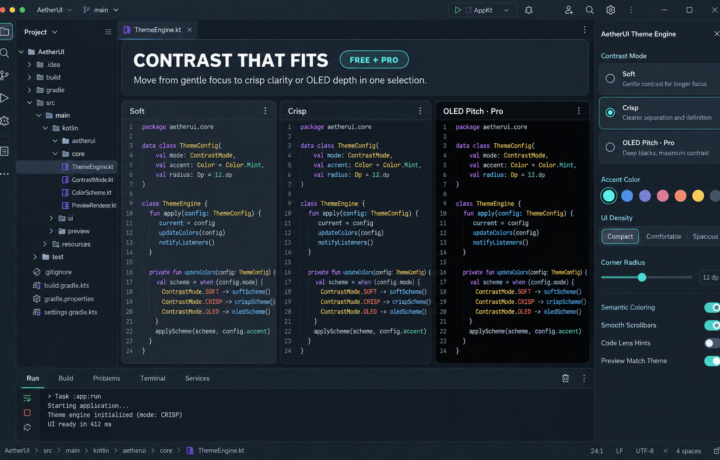Switch to the Terminal tab
Image resolution: width=720 pixels, height=460 pixels.
tap(152, 378)
